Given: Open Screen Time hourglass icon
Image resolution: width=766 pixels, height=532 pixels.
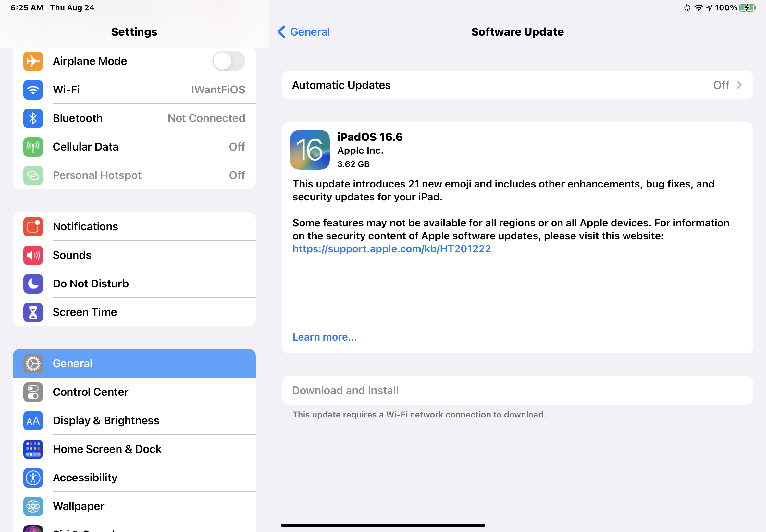Looking at the screenshot, I should (x=33, y=312).
